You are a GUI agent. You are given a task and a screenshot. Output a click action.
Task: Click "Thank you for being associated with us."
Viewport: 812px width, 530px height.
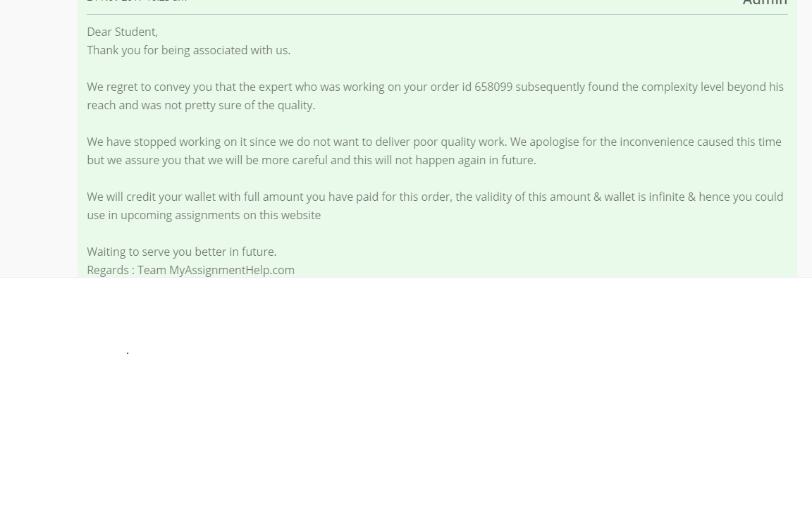pos(188,50)
